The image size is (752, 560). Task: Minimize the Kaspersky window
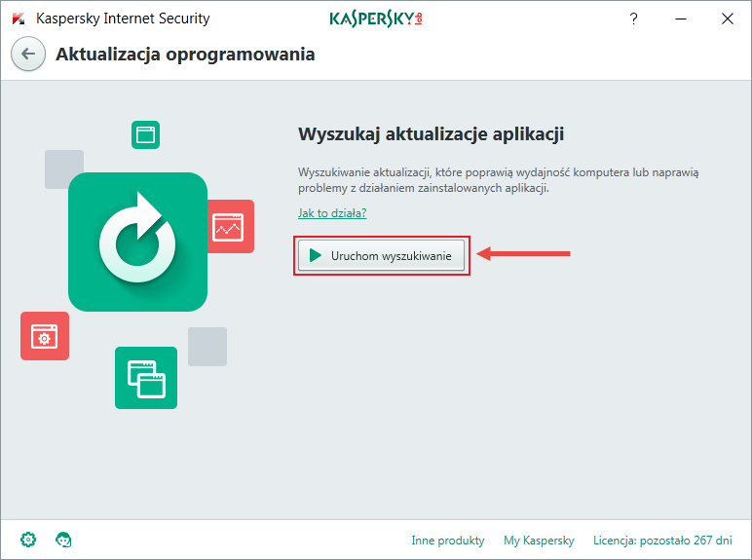(681, 19)
